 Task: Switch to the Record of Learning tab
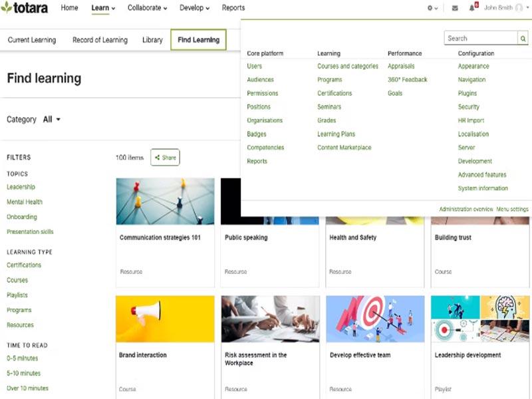100,40
